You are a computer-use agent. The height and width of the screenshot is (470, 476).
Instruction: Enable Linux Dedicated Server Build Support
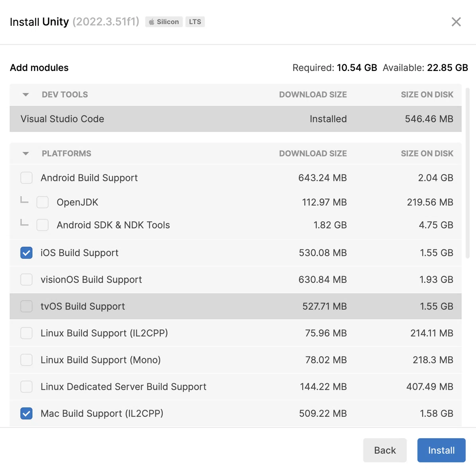27,387
